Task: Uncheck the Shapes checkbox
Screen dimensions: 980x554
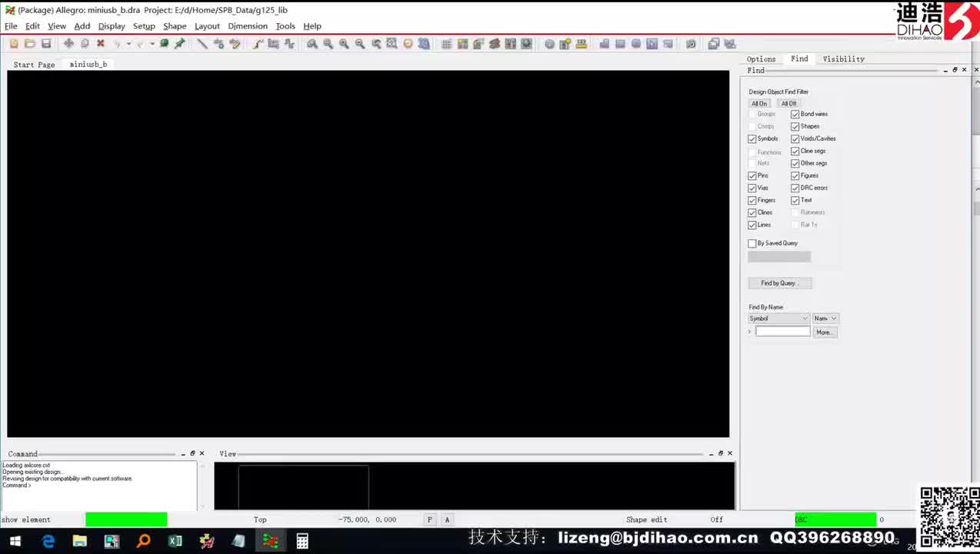Action: point(795,126)
